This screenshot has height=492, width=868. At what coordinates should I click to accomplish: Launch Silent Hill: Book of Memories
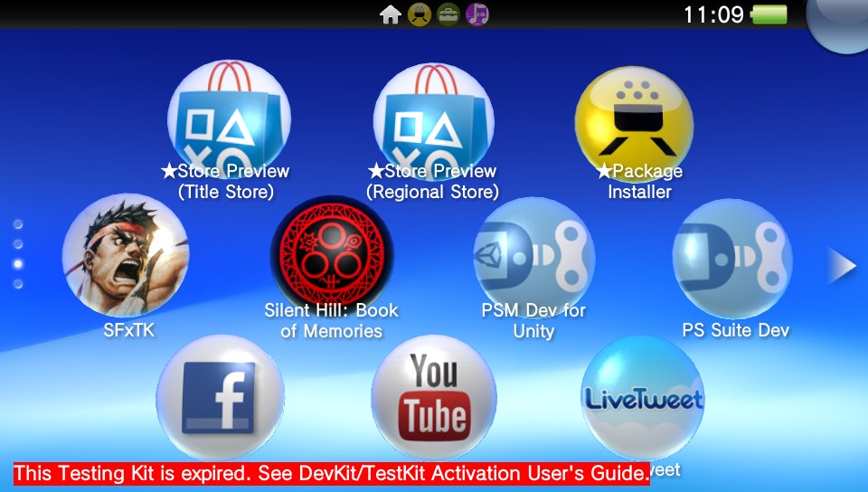point(332,256)
